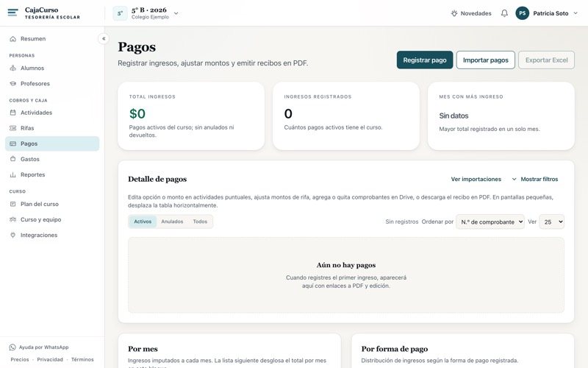Switch to the Anulados filter
This screenshot has height=368, width=588.
tap(172, 222)
